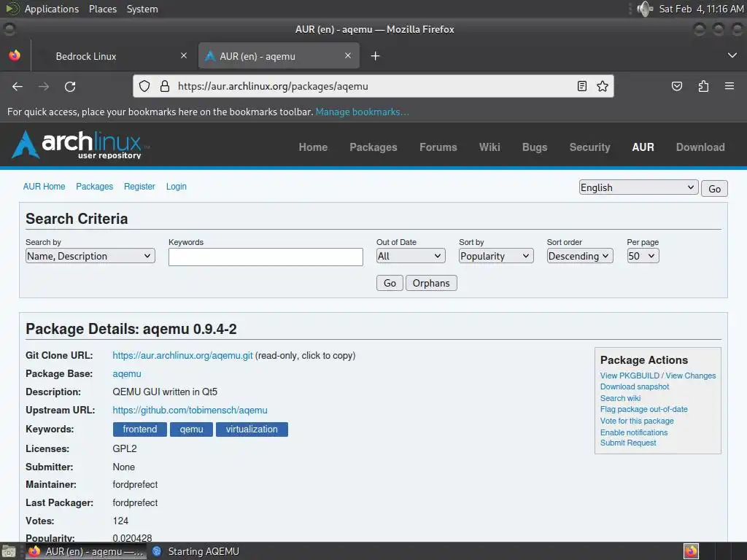Image resolution: width=747 pixels, height=560 pixels.
Task: Open Security in Arch navigation
Action: pos(589,147)
